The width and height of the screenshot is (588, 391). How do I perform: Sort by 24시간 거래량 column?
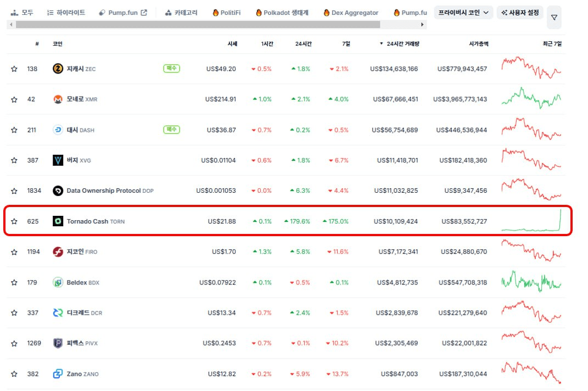399,44
